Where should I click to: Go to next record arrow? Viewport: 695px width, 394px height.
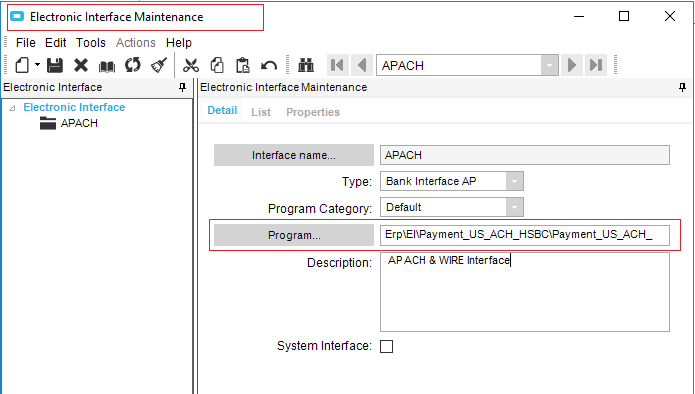(x=572, y=66)
